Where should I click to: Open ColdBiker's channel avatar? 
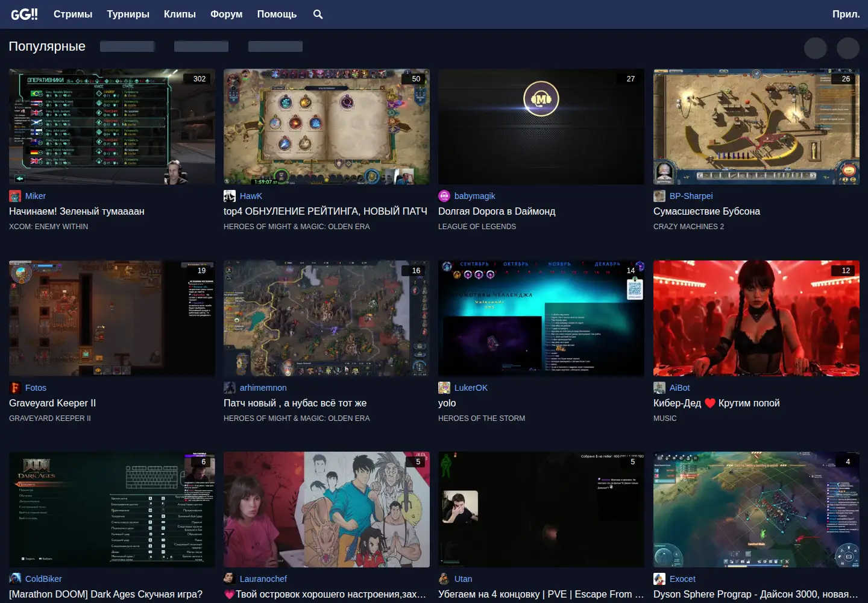click(x=15, y=579)
